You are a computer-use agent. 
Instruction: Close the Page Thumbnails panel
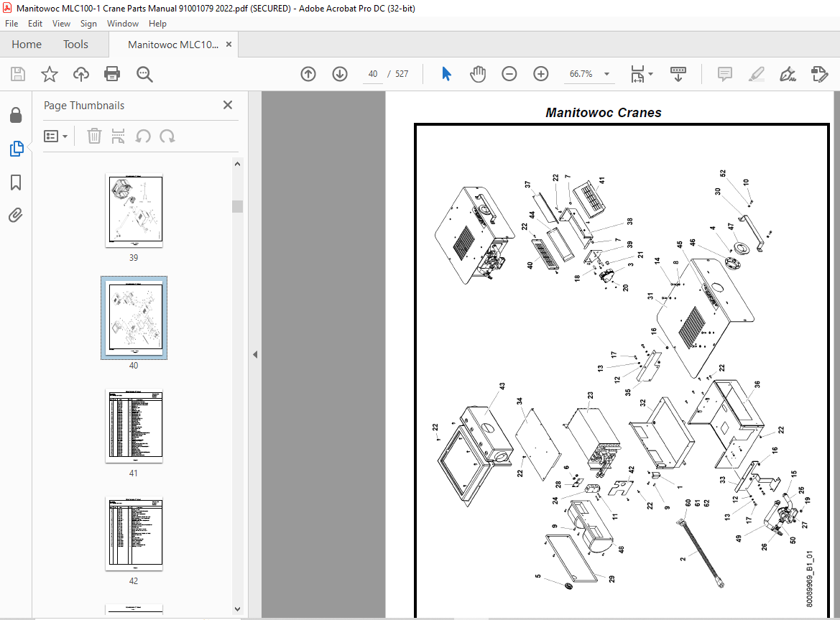pyautogui.click(x=228, y=105)
